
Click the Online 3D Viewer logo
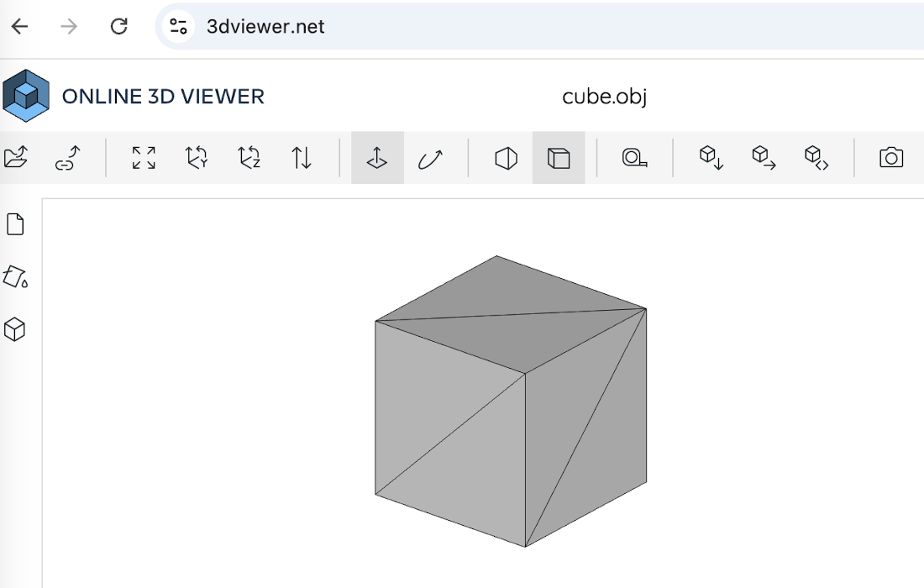26,96
